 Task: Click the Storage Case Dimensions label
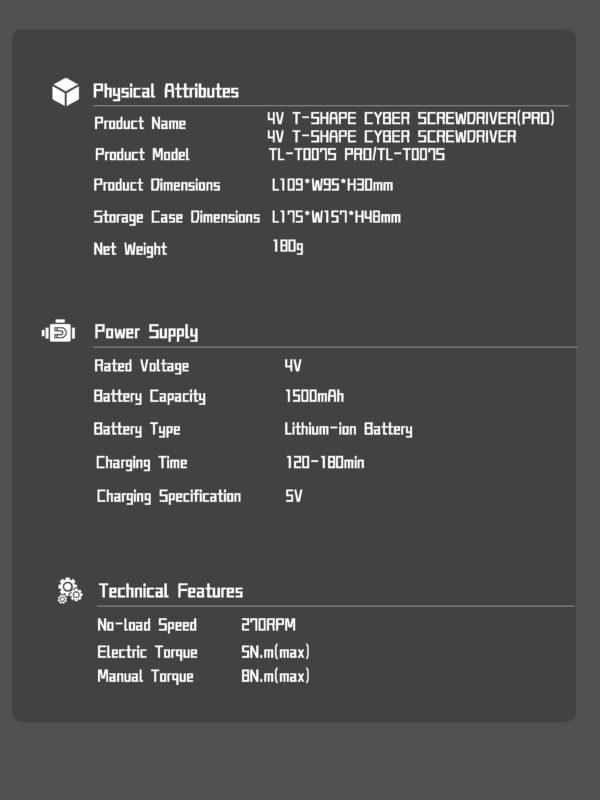point(177,217)
